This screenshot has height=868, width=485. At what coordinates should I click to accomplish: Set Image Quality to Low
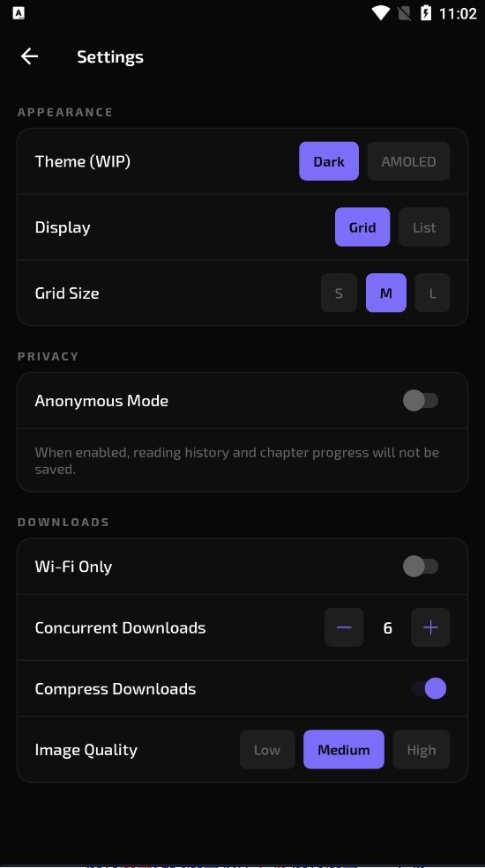pyautogui.click(x=267, y=750)
